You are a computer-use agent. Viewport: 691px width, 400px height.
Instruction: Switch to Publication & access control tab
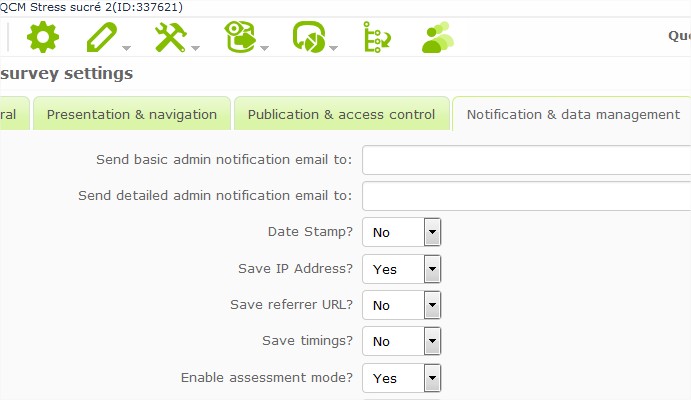pos(341,114)
